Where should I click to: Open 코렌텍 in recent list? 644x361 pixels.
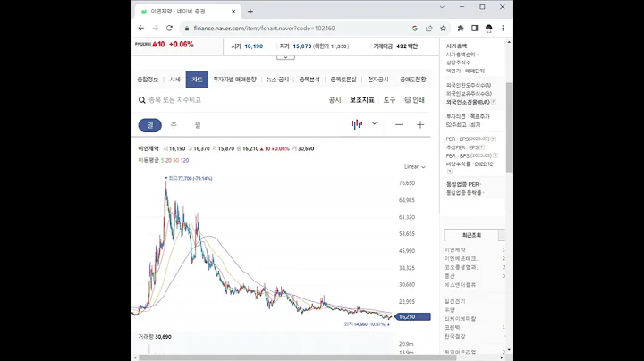pyautogui.click(x=453, y=327)
